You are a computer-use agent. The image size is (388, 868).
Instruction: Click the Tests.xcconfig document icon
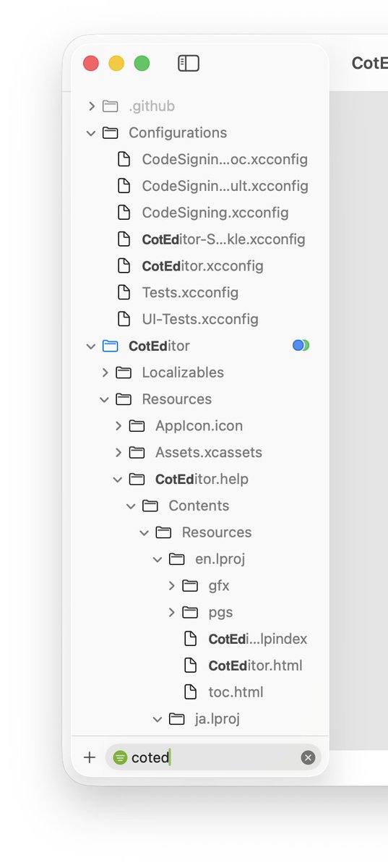click(124, 293)
